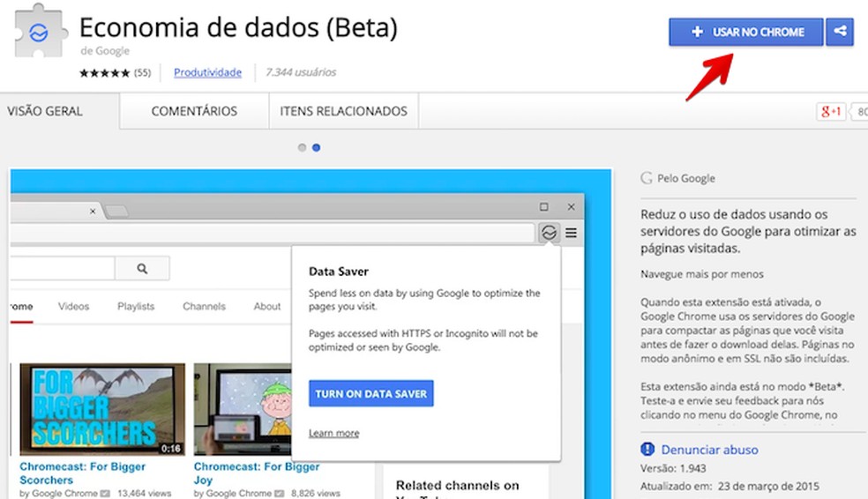Click the Denunciar abuso link
Screen dimensions: 868x499
pyautogui.click(x=710, y=450)
